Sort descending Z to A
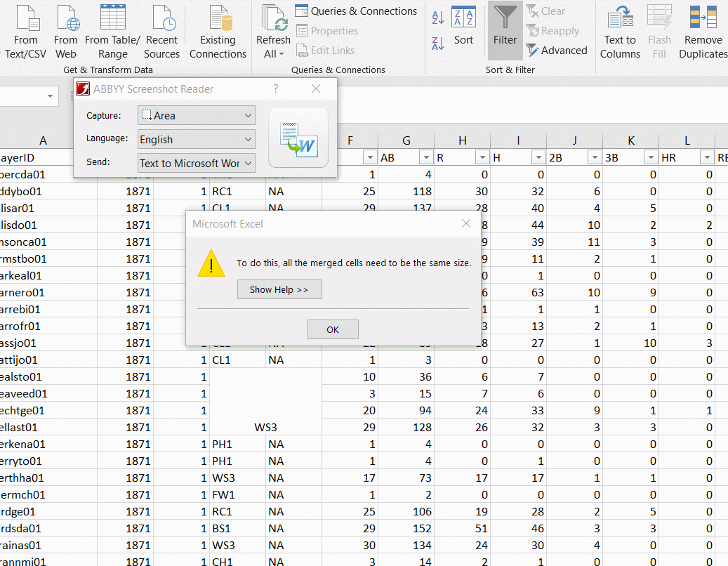This screenshot has width=728, height=566. click(438, 43)
